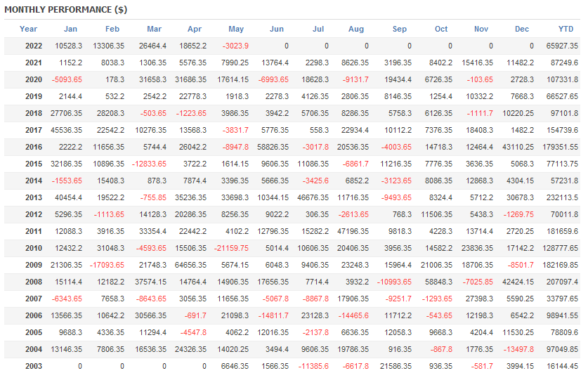Click the Sep column header
This screenshot has width=588, height=373.
(x=400, y=29)
